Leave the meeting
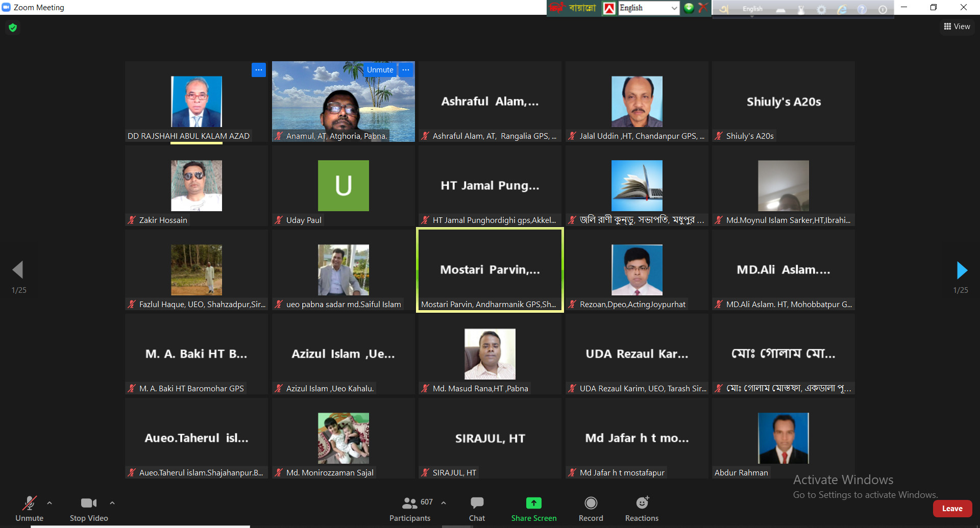 [952, 509]
